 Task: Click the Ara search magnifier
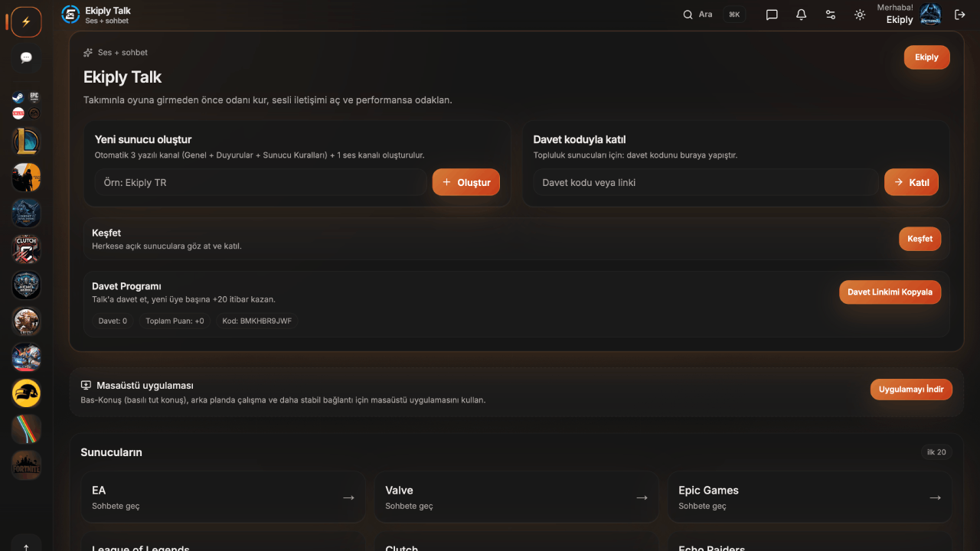(x=688, y=15)
